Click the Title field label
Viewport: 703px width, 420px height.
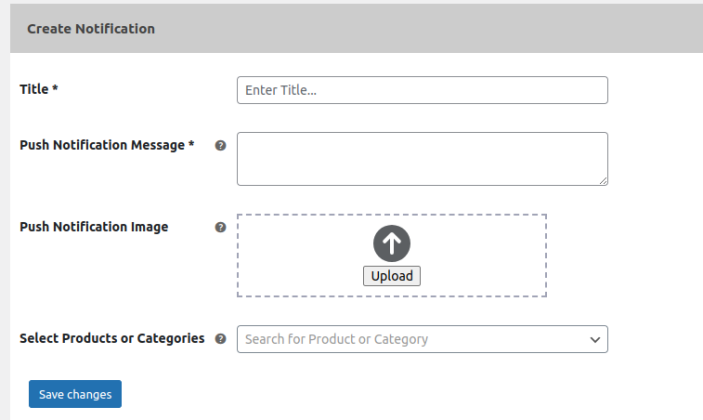(34, 89)
